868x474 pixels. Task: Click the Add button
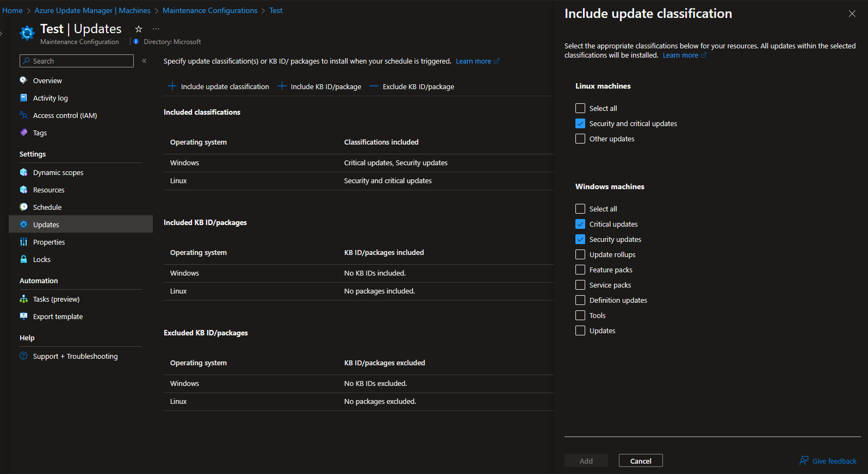point(586,460)
